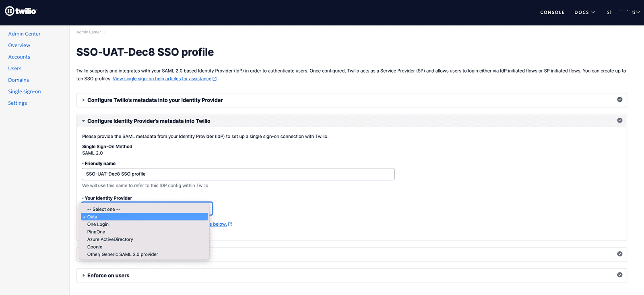This screenshot has width=644, height=295.
Task: Click checkmark icon on Configure Identity Provider's section
Action: (x=619, y=120)
